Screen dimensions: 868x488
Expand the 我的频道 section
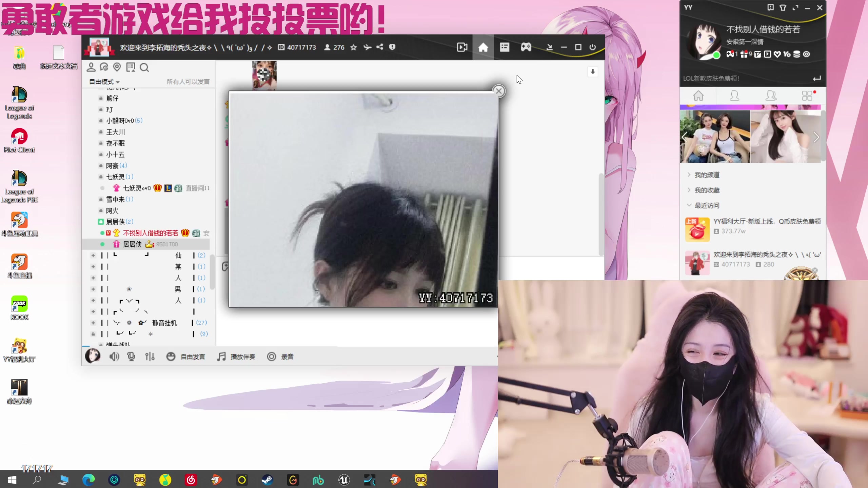pos(706,175)
